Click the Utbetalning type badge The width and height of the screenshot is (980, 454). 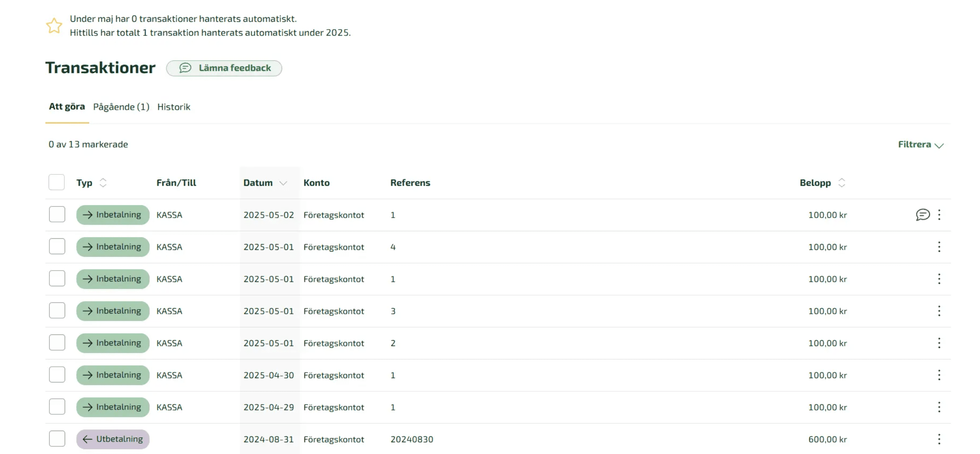click(x=113, y=439)
